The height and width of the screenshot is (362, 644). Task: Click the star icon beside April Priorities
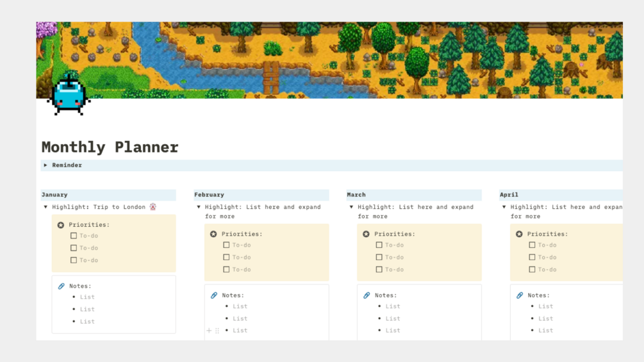(x=519, y=234)
